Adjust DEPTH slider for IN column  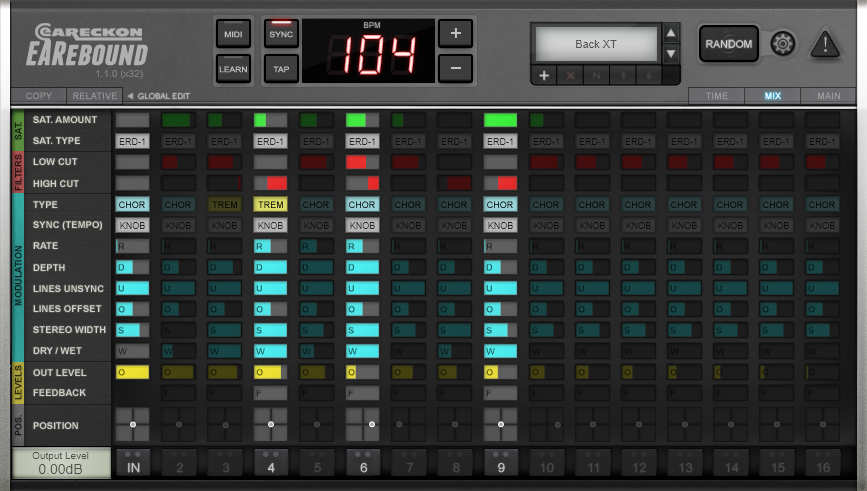coord(132,267)
